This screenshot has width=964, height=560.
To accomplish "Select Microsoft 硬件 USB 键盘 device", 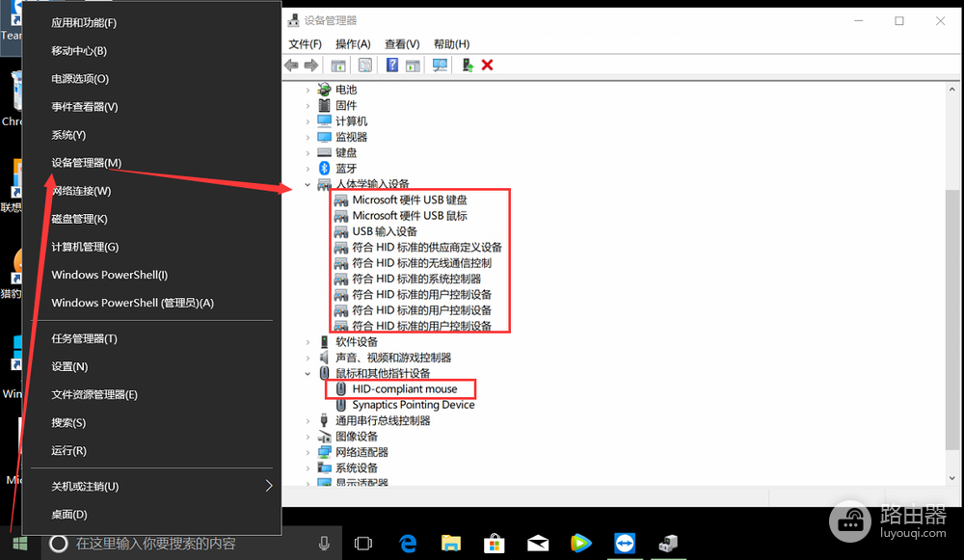I will click(410, 200).
